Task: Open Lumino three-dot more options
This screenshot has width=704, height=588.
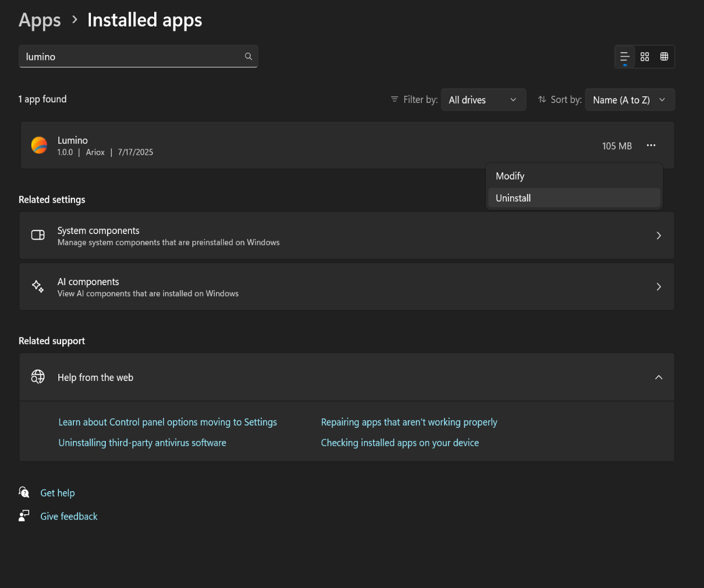Action: (651, 145)
